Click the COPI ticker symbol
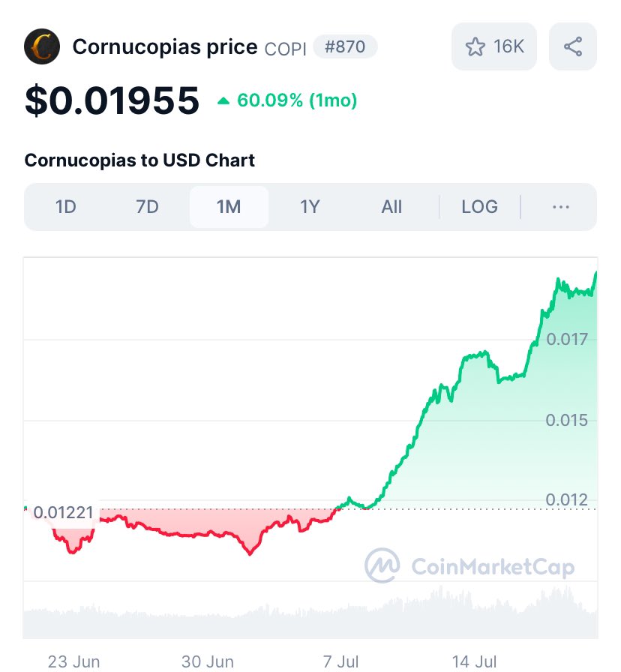The image size is (621, 672). pyautogui.click(x=286, y=49)
